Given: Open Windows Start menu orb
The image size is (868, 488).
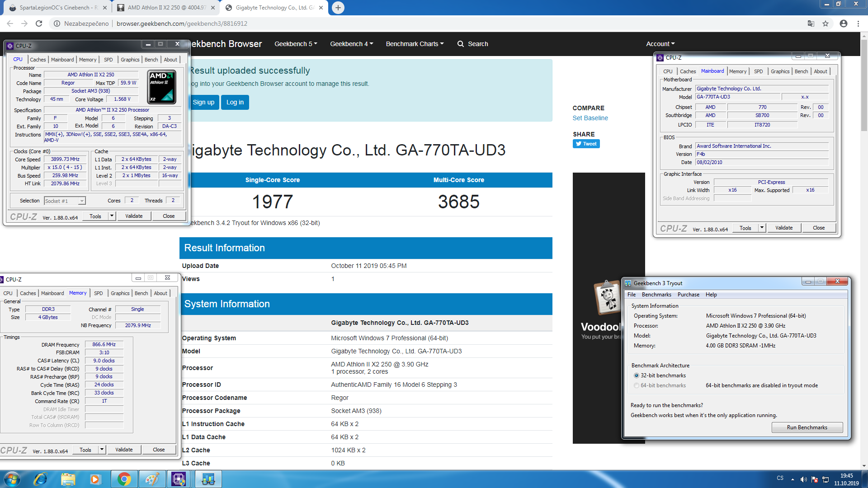Looking at the screenshot, I should 12,479.
